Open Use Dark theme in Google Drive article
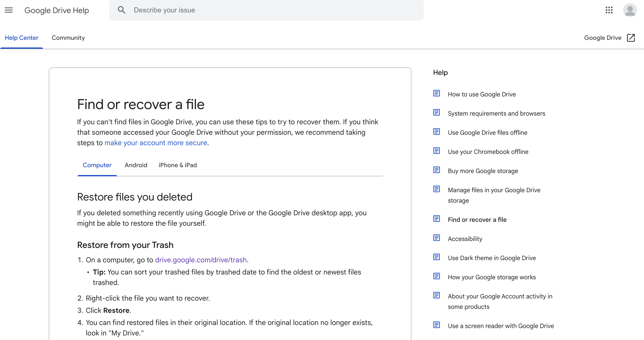This screenshot has height=340, width=644. 491,258
